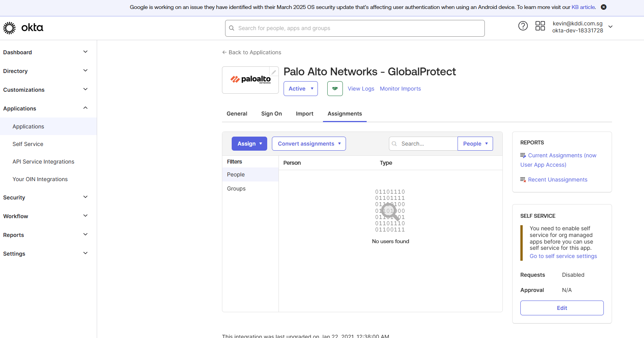The height and width of the screenshot is (338, 644).
Task: Click the Monitor Imports link
Action: (x=400, y=89)
